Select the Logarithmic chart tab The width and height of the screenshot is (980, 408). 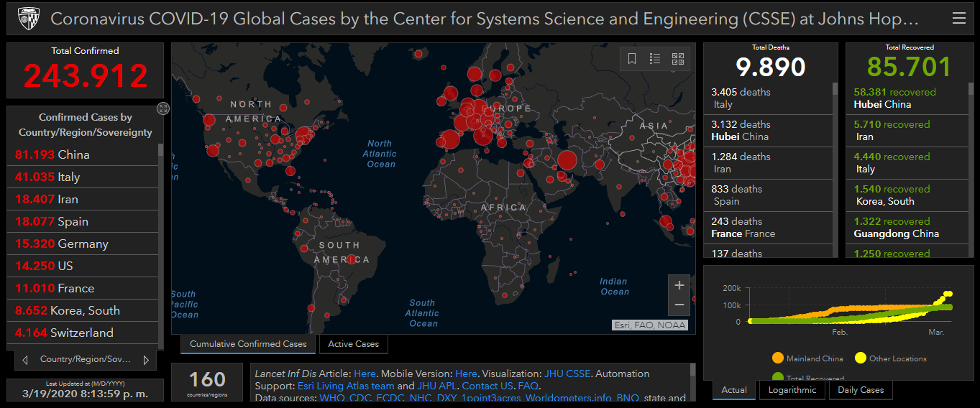pos(792,390)
